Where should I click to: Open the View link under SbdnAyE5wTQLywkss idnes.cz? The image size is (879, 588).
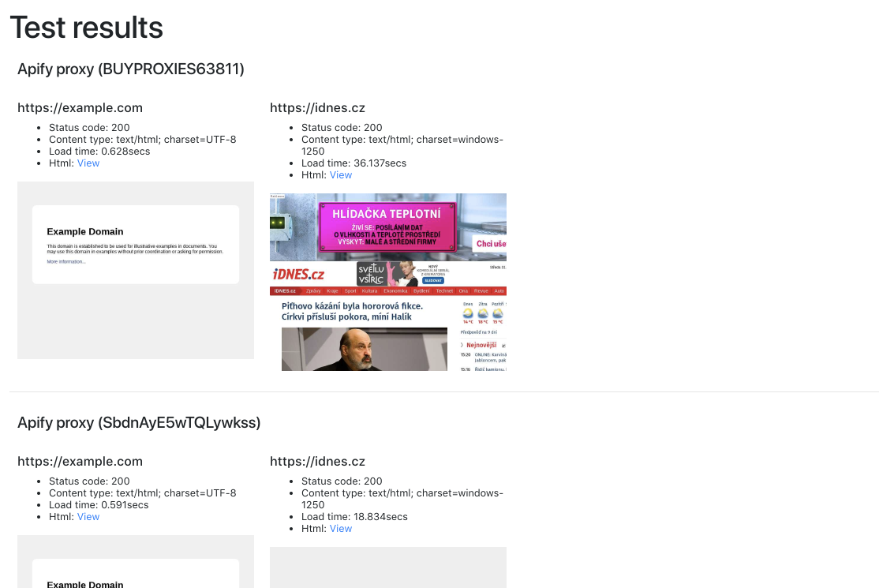[341, 529]
